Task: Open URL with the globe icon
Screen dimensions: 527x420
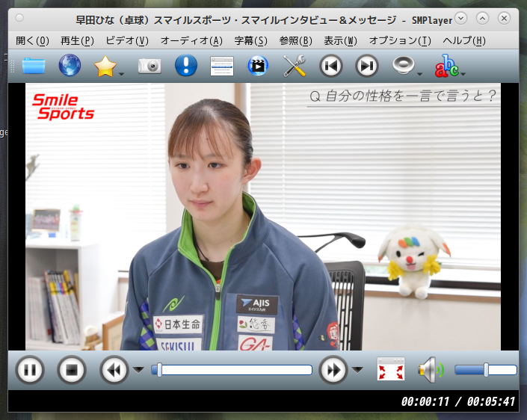Action: pyautogui.click(x=70, y=65)
